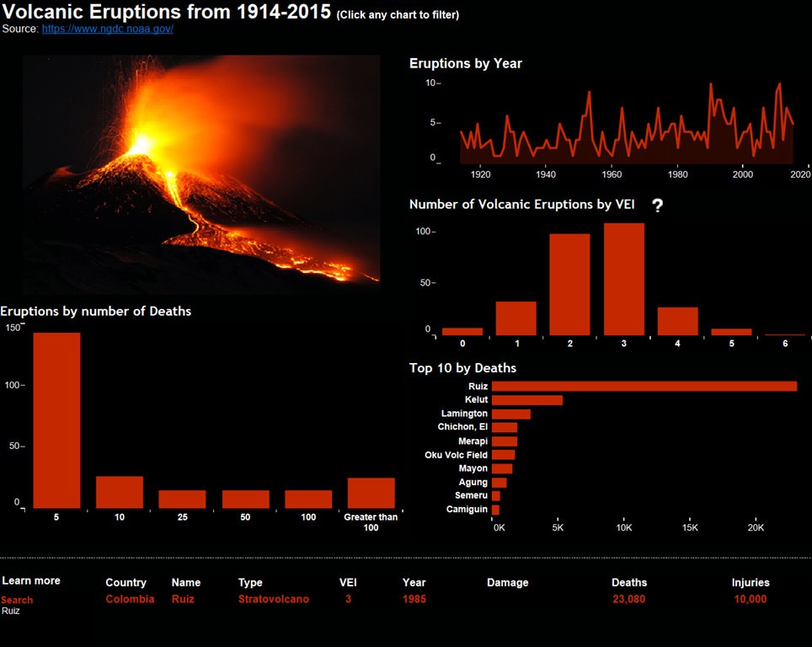
Task: Click the question mark help icon
Action: tap(658, 206)
